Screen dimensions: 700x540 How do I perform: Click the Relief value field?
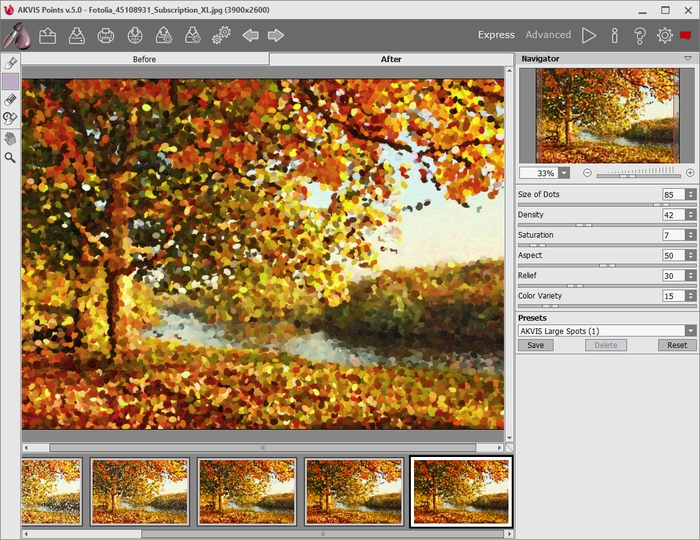click(x=674, y=276)
